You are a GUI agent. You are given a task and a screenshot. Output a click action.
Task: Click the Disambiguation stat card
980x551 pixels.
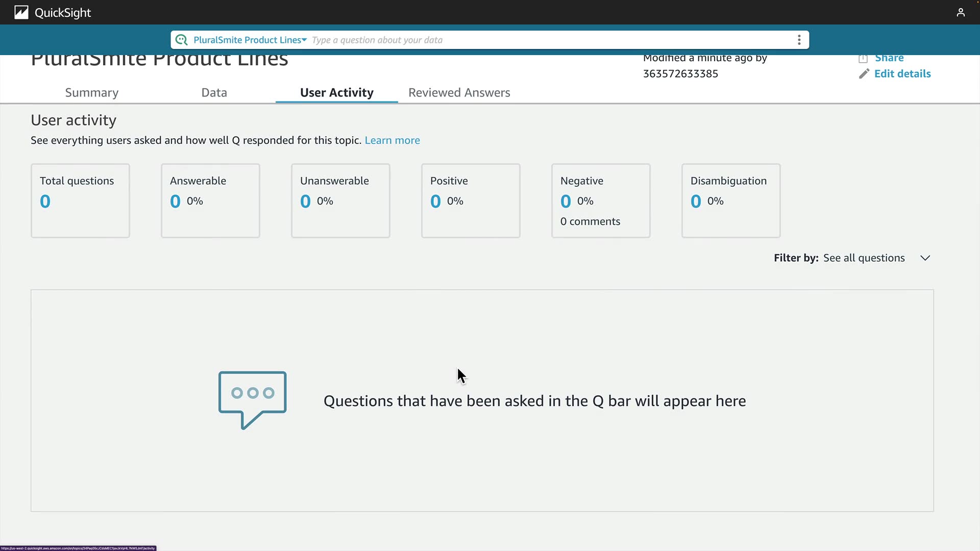pyautogui.click(x=730, y=201)
